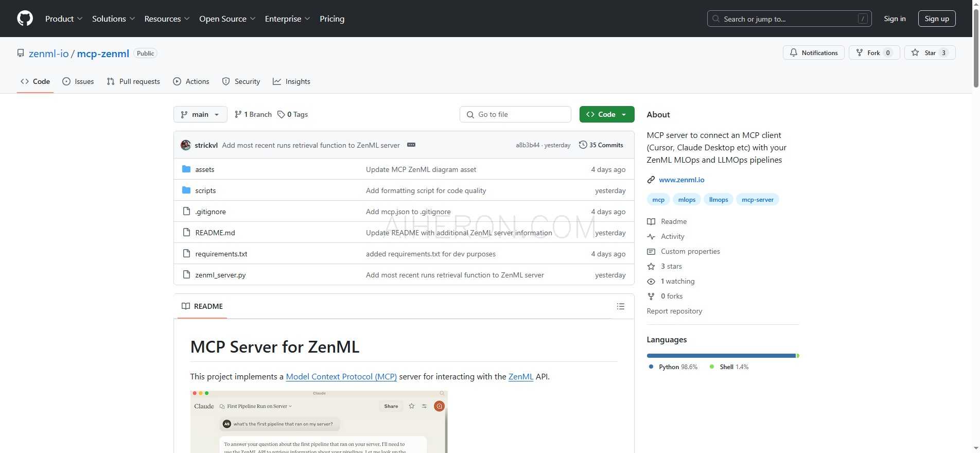
Task: Click the Shell 1.4% language entry
Action: [x=729, y=367]
